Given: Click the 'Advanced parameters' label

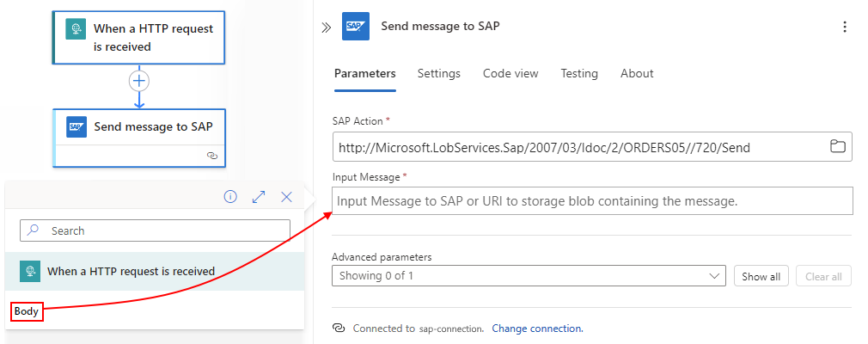Looking at the screenshot, I should coord(382,257).
